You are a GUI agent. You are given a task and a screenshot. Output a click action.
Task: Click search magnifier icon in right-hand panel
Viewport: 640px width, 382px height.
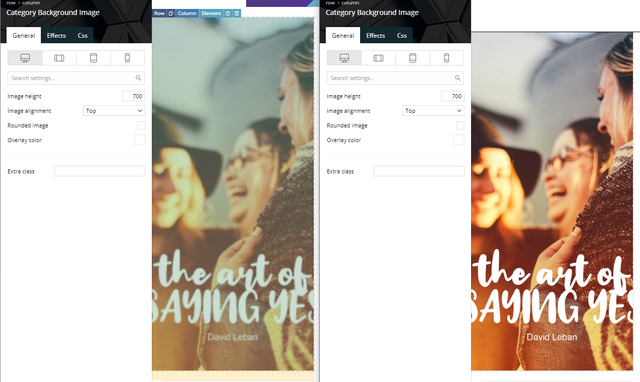coord(458,78)
